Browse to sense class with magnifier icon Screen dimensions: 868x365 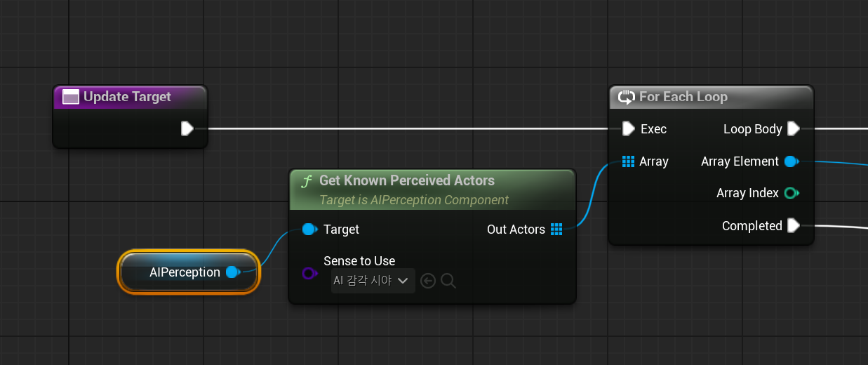tap(449, 281)
